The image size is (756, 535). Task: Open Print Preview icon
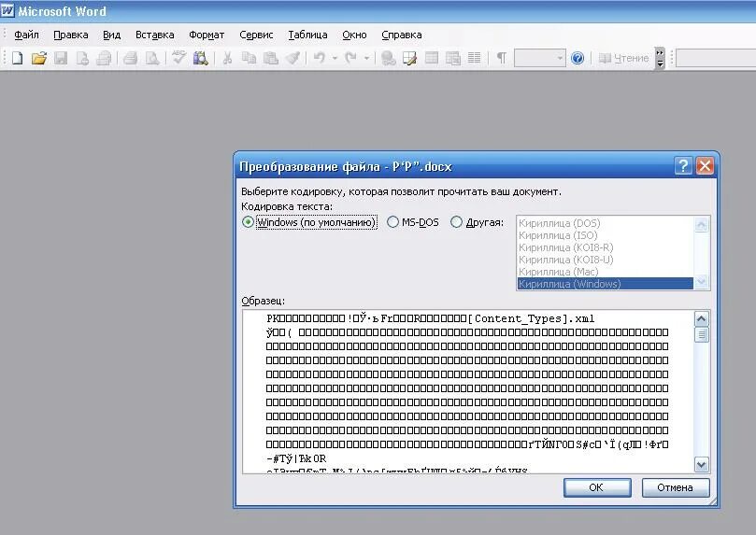point(152,58)
